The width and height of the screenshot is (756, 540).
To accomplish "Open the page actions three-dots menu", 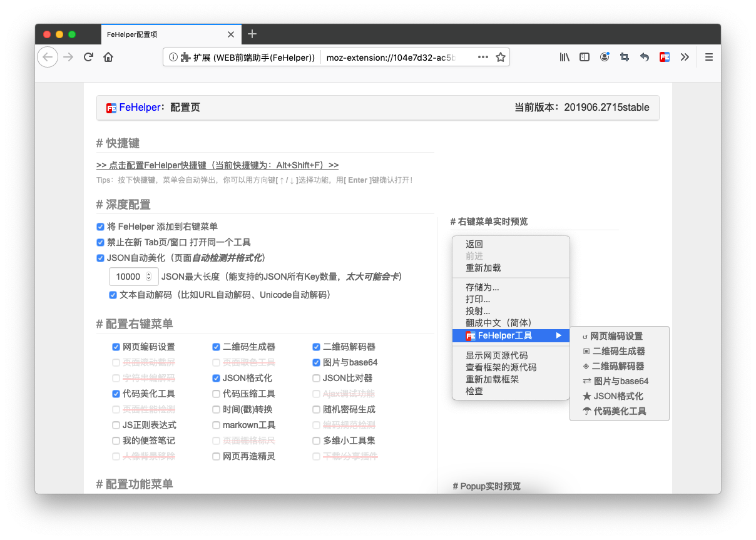I will [x=483, y=57].
